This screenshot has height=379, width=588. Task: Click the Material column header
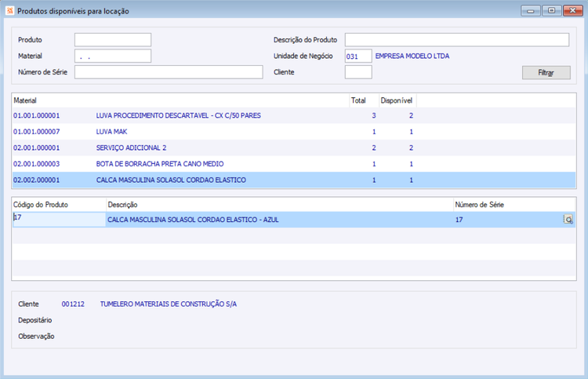[x=181, y=100]
